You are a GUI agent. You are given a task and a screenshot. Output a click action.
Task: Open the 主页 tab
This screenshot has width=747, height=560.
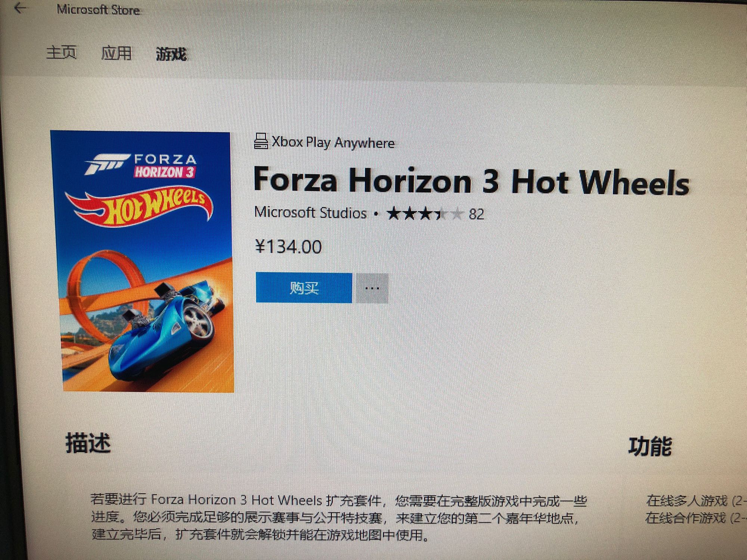pyautogui.click(x=61, y=52)
